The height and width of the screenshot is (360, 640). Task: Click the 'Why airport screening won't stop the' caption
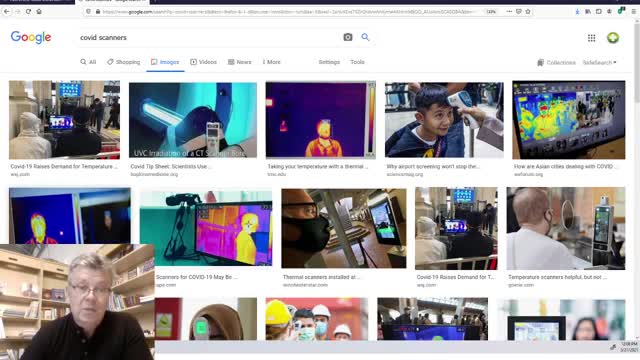433,167
